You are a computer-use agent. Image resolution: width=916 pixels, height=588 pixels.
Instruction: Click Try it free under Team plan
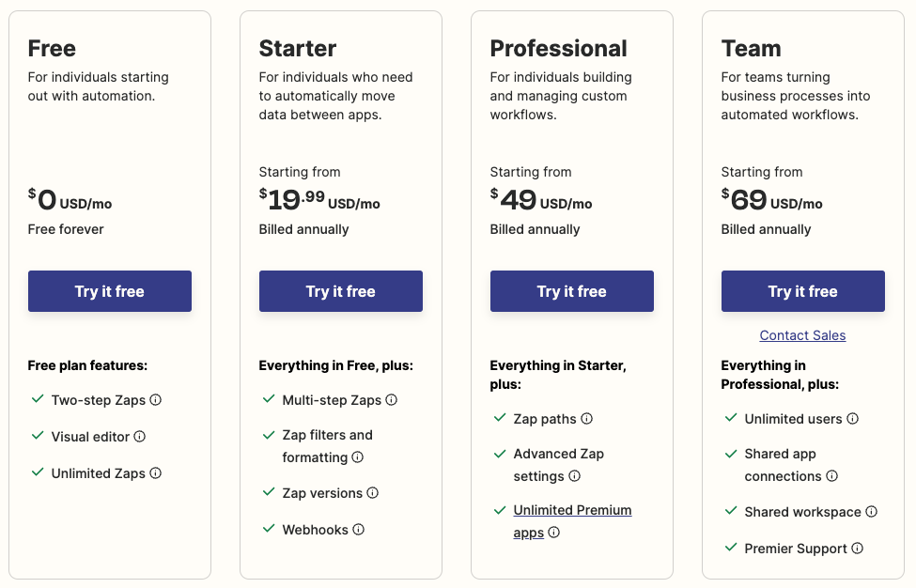[x=803, y=291]
